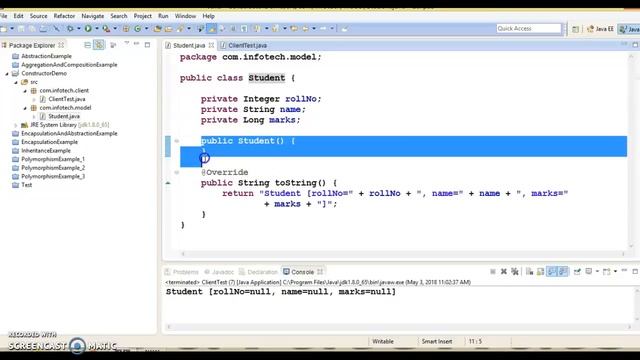Viewport: 640px width, 360px height.
Task: Click the Console horizontal scrollbar
Action: (399, 327)
